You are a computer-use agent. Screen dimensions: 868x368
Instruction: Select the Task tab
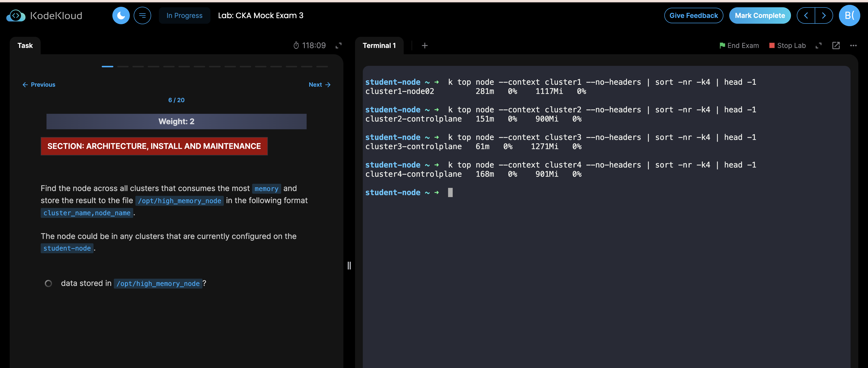point(25,46)
